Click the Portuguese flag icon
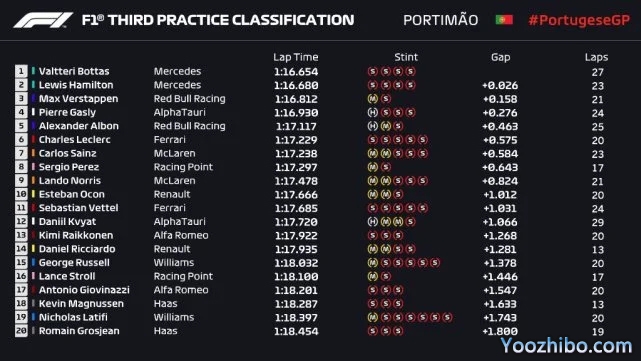 point(504,20)
